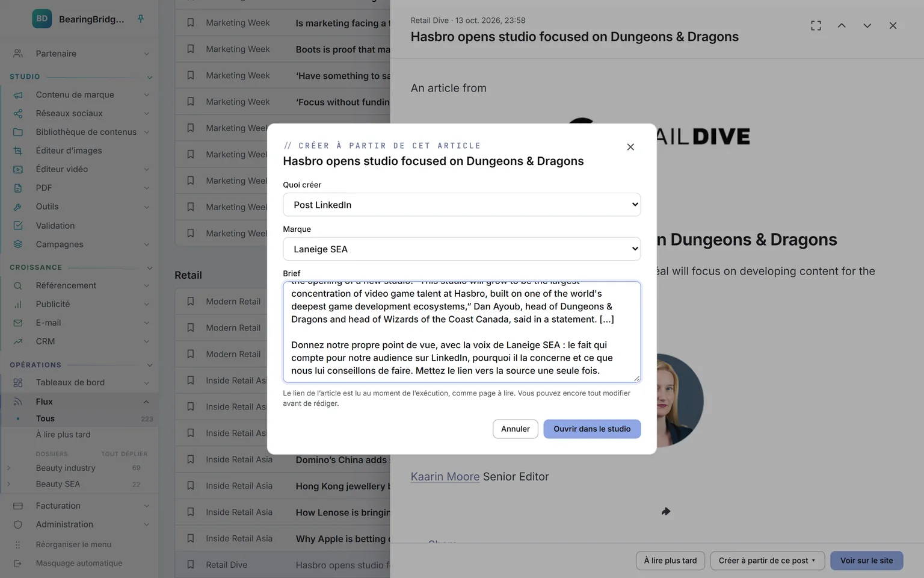Screen dimensions: 924x578
Task: Click the Publicité bar chart icon
Action: tap(18, 304)
